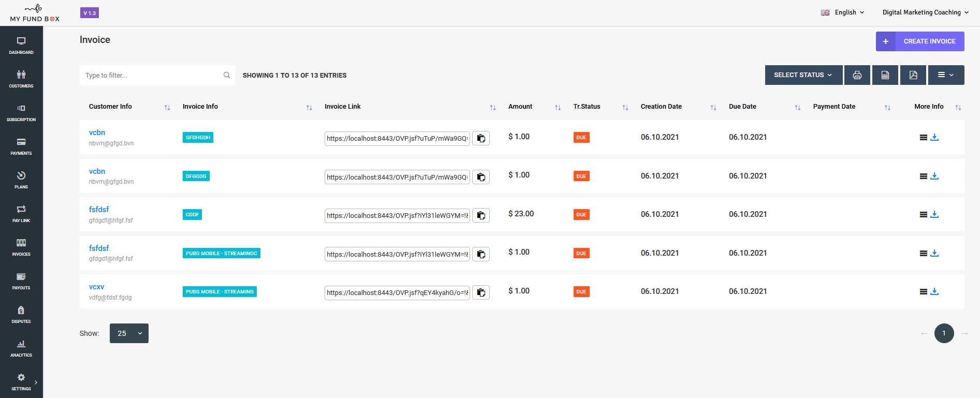
Task: Sort by Customer Info column
Action: (167, 107)
